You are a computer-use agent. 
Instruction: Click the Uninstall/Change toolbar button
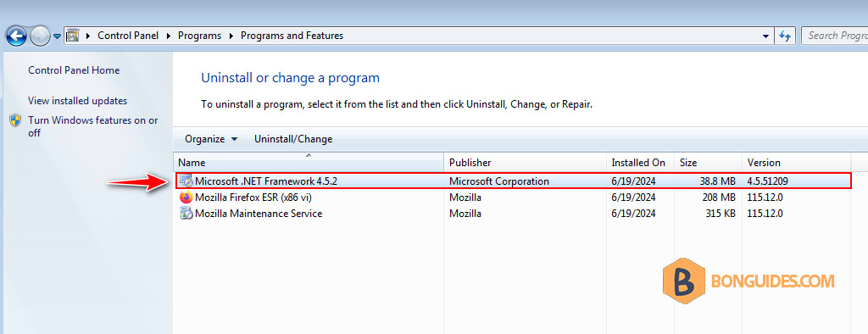(x=293, y=139)
